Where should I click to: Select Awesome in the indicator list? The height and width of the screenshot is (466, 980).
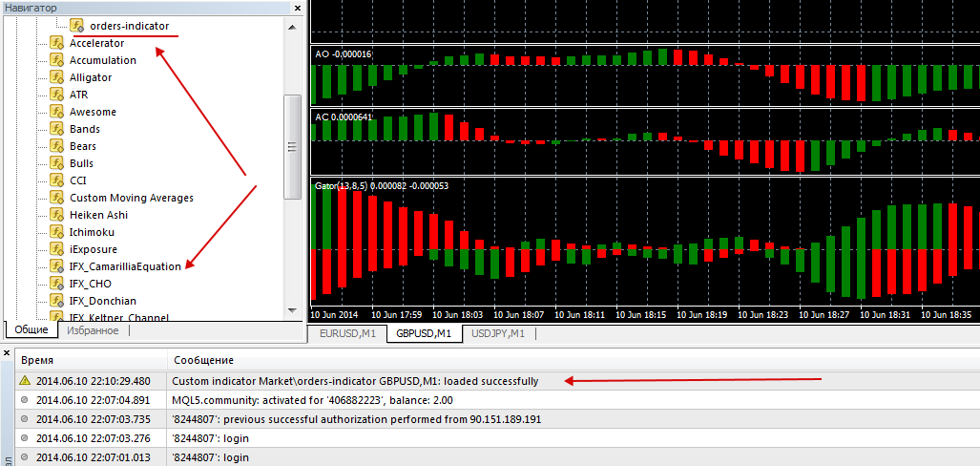[93, 112]
